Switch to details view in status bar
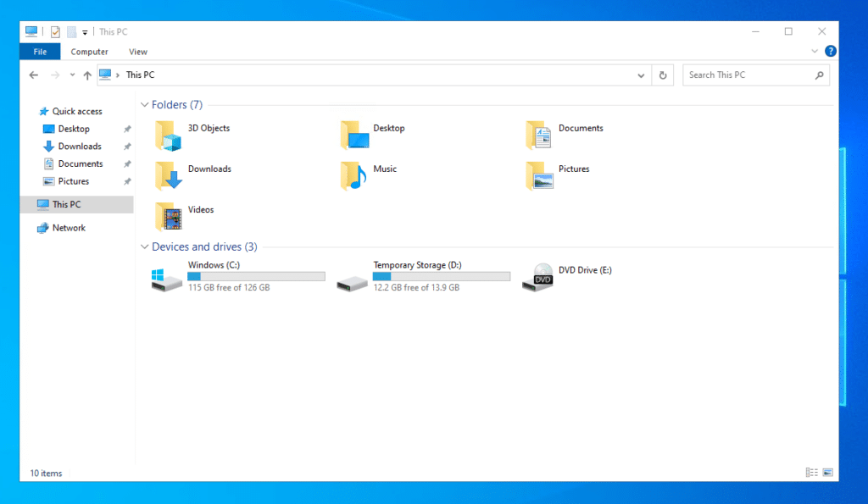This screenshot has width=868, height=504. coord(812,473)
